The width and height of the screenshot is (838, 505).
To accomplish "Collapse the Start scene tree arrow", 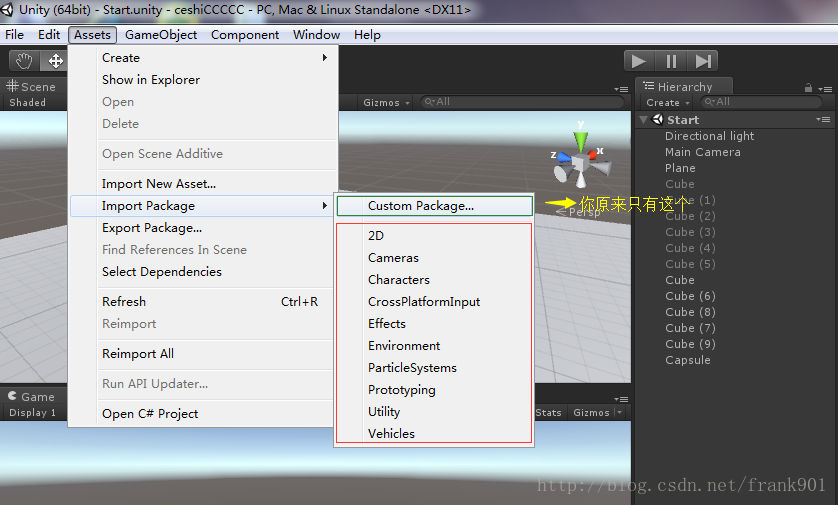I will coord(643,120).
